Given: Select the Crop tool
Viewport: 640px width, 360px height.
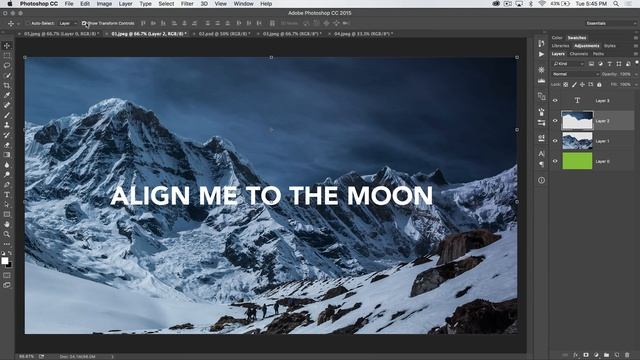Looking at the screenshot, I should (7, 85).
